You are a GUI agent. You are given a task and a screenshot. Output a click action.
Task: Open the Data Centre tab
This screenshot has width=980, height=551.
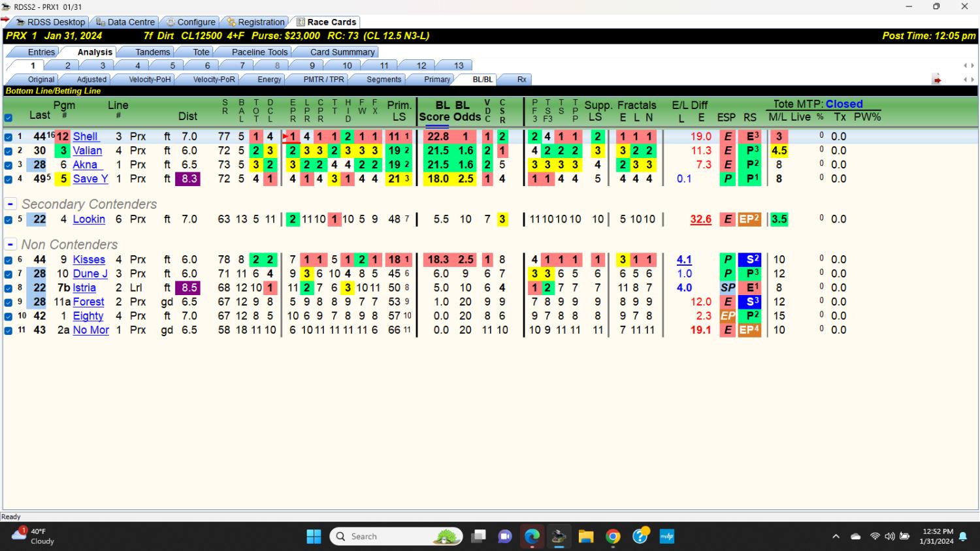click(125, 22)
